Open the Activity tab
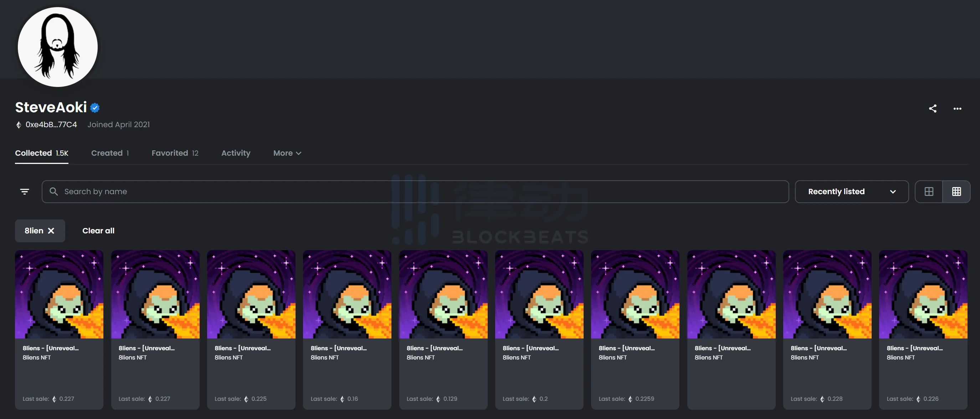 [x=236, y=153]
